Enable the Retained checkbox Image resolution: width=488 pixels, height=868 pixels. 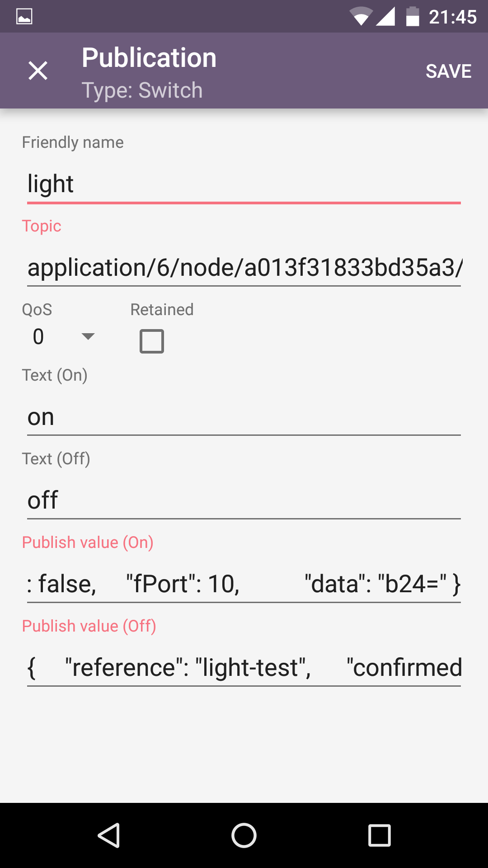click(x=152, y=341)
